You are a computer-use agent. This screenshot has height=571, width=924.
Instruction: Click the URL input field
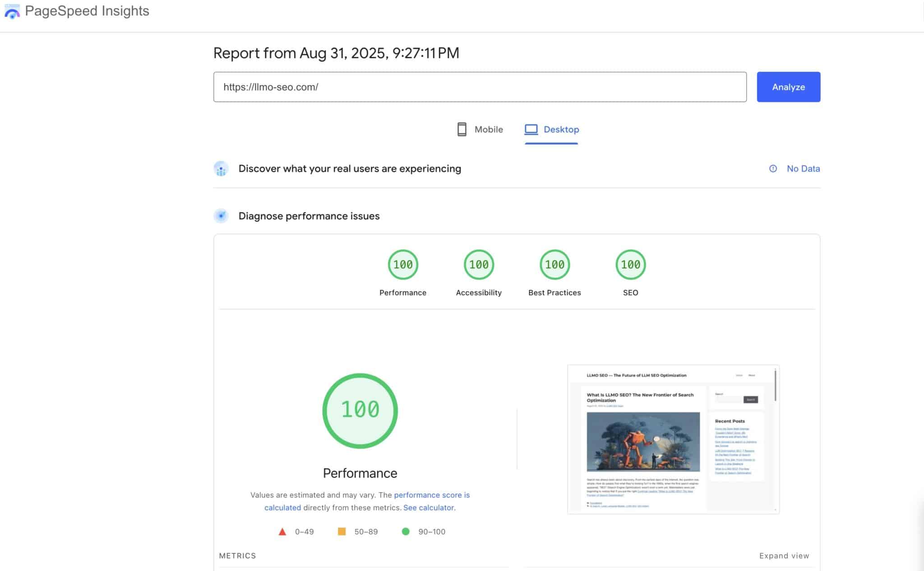pyautogui.click(x=480, y=87)
